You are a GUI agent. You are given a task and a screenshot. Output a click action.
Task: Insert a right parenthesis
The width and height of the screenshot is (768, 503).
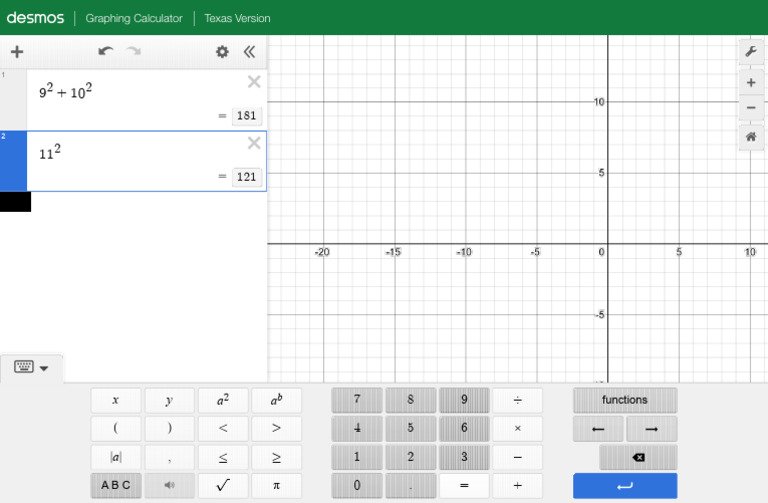pyautogui.click(x=169, y=429)
